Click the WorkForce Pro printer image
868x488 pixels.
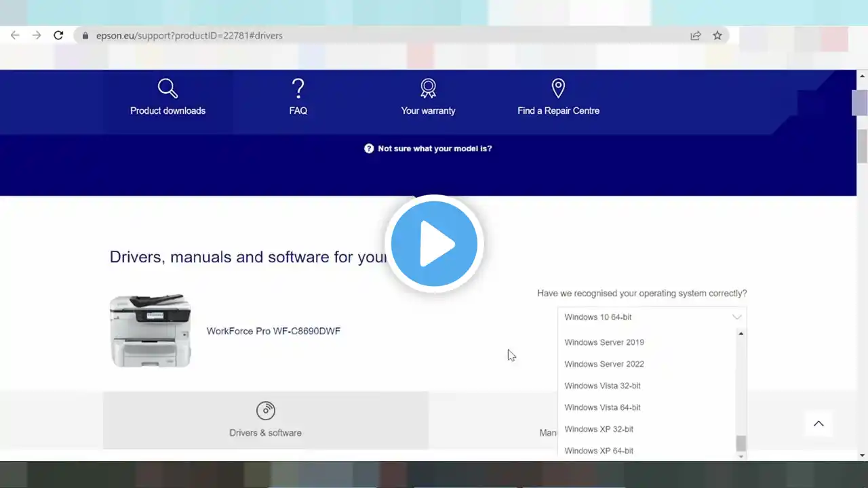(x=151, y=331)
